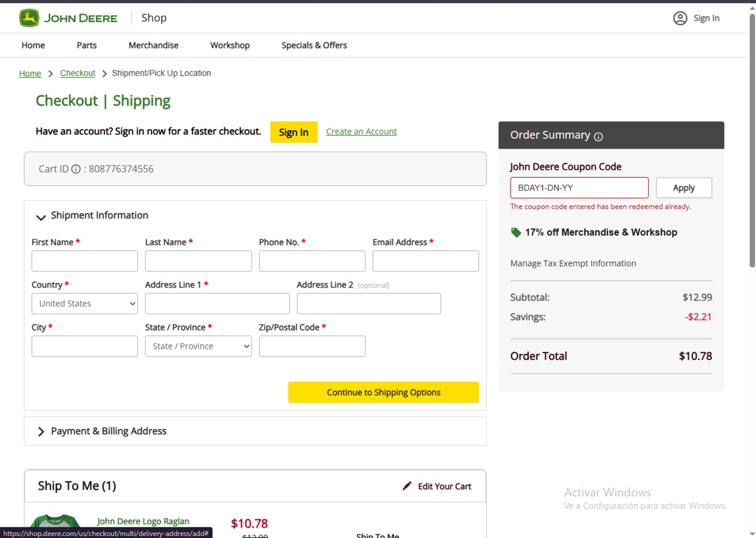Click the Create an Account link
Viewport: 756px width, 538px height.
click(x=361, y=132)
